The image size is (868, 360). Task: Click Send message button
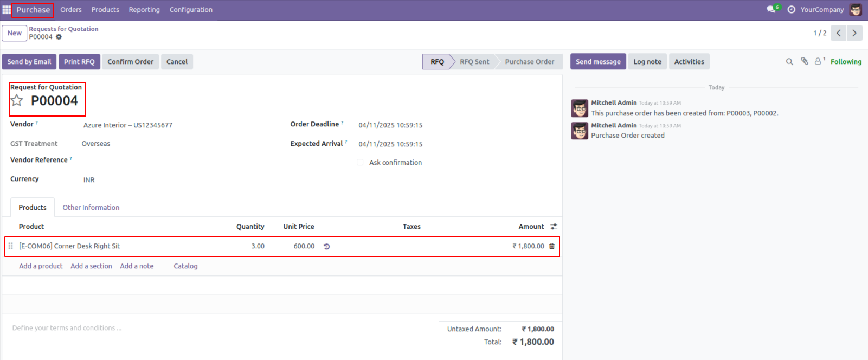point(598,62)
